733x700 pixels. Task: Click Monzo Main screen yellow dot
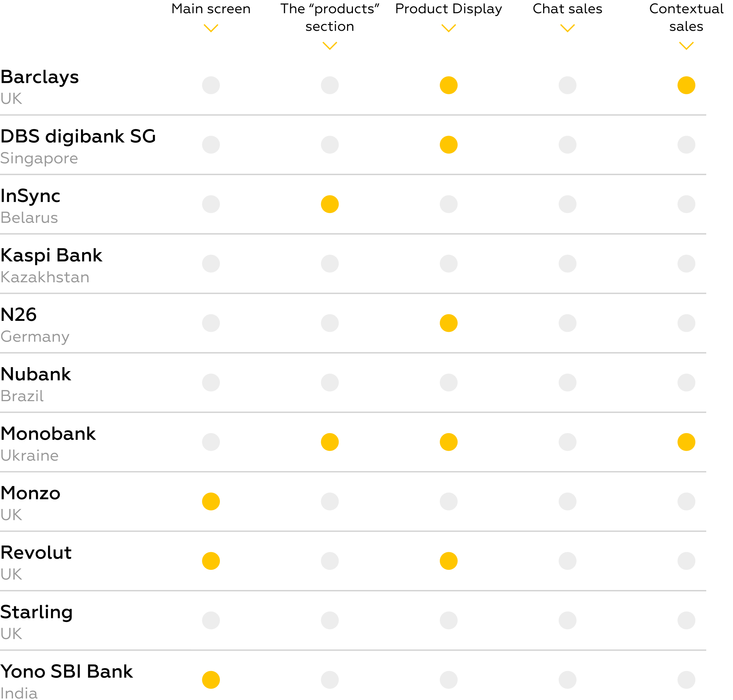point(211,501)
